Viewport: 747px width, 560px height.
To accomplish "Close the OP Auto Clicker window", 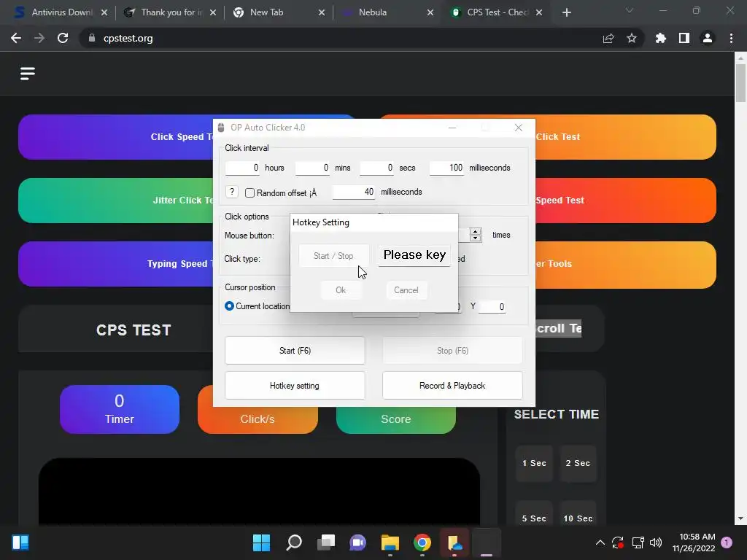I will [519, 128].
